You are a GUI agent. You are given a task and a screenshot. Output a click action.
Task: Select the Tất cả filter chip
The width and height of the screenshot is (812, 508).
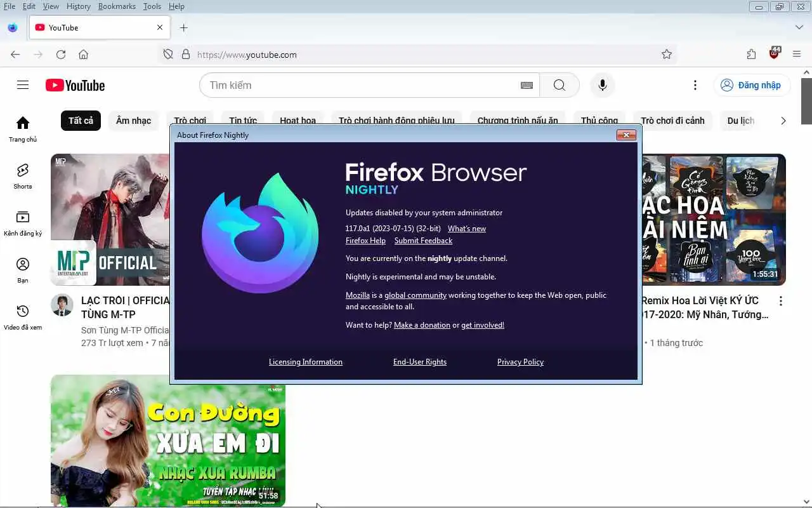pyautogui.click(x=81, y=121)
